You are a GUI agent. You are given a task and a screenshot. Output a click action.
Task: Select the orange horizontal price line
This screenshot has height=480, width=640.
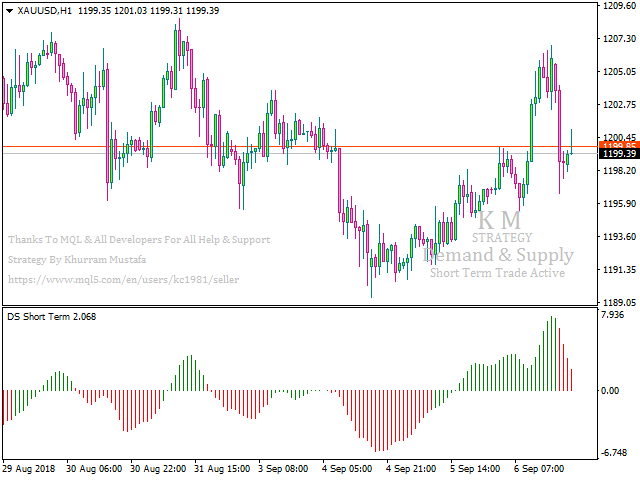pos(300,147)
